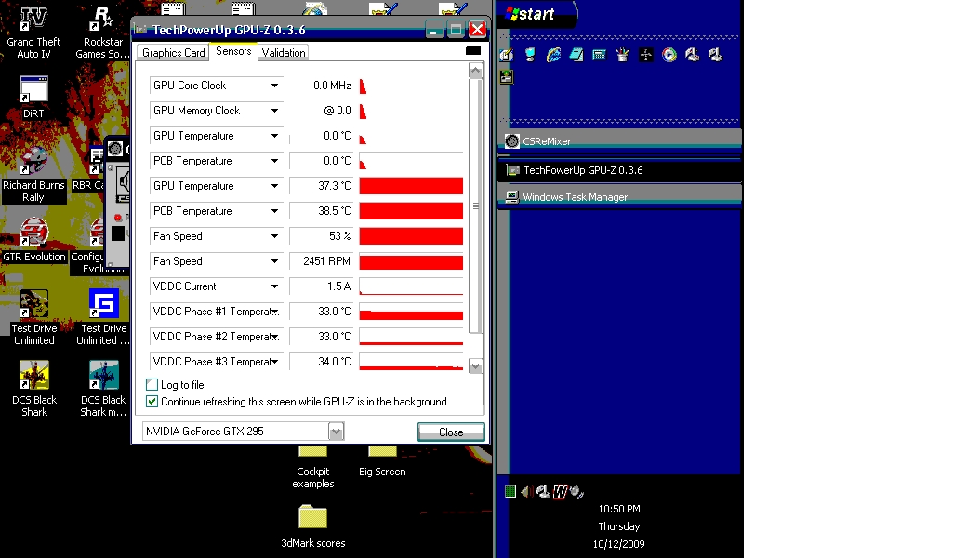Open the VDDC Phase #3 Temperature dropdown
The width and height of the screenshot is (980, 558).
(275, 362)
